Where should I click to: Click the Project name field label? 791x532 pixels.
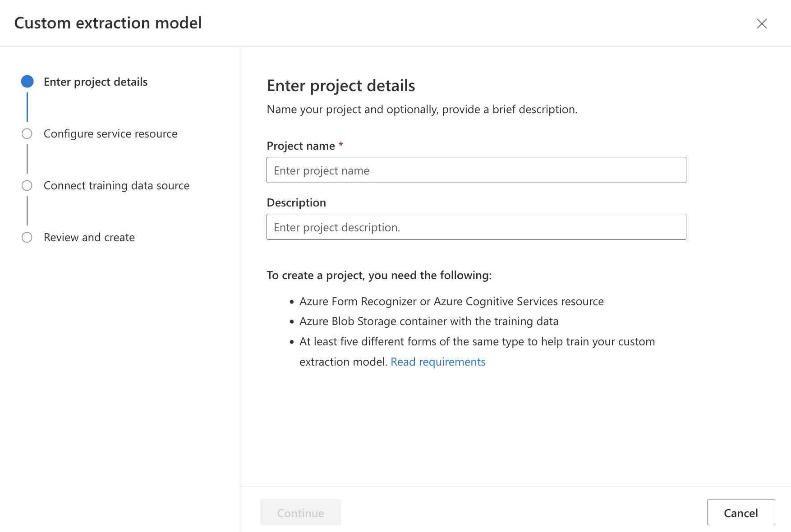coord(301,146)
